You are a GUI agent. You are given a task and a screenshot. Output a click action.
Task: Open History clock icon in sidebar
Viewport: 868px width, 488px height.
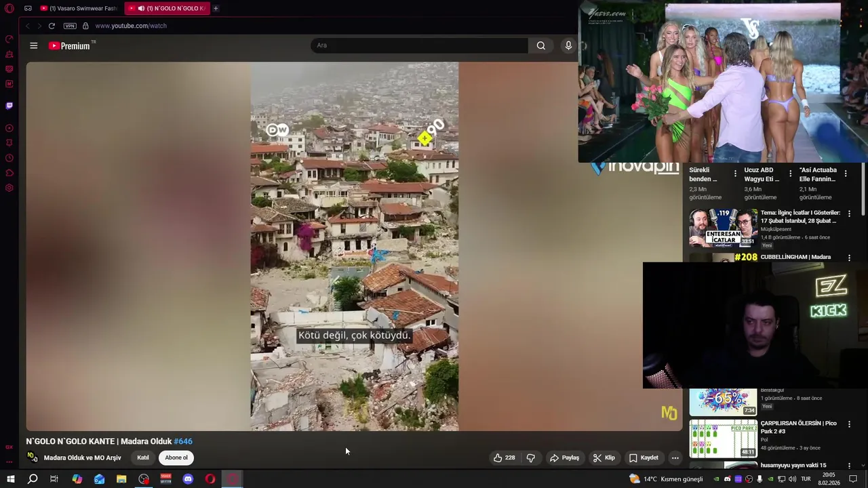pyautogui.click(x=9, y=158)
